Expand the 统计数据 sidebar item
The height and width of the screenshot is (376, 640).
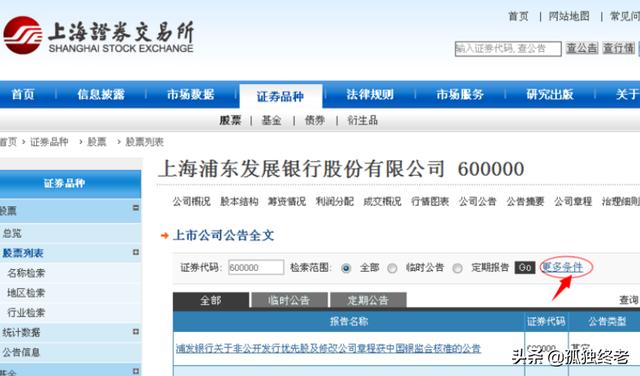tap(136, 332)
